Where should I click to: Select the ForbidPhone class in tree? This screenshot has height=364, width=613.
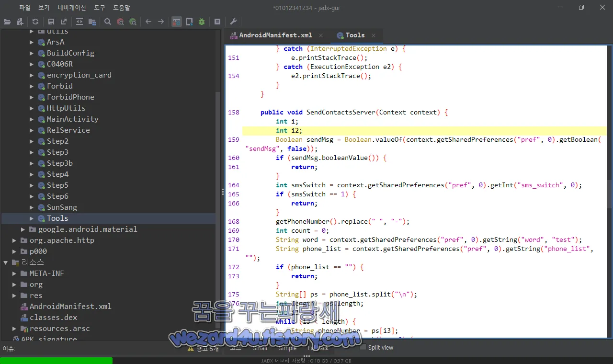coord(70,97)
